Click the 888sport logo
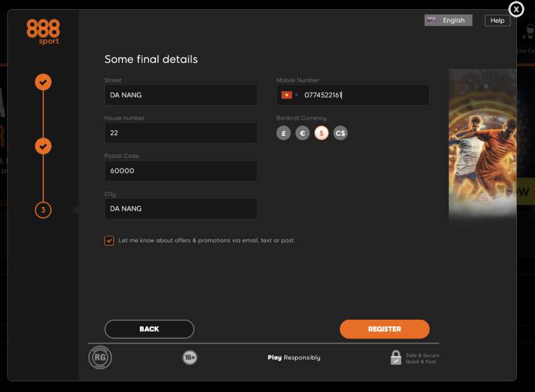 [x=43, y=31]
